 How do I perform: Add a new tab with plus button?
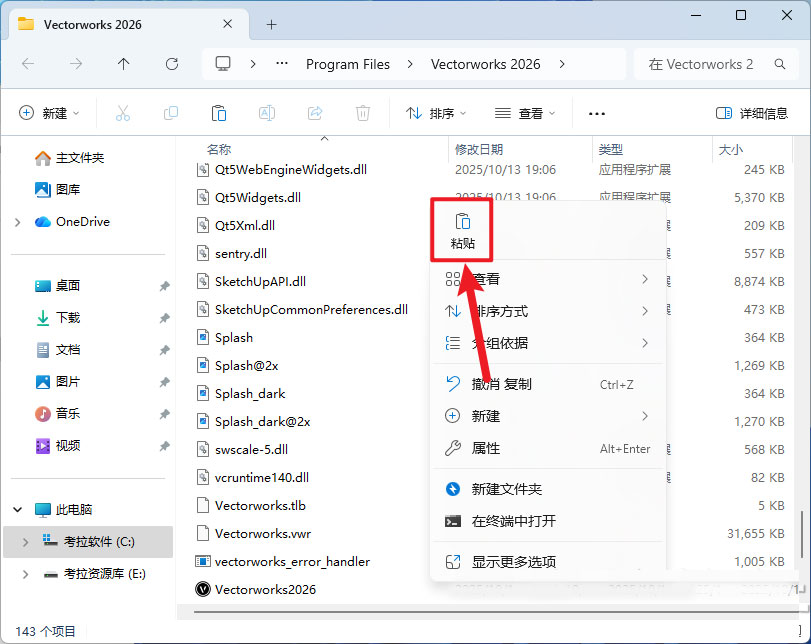click(272, 24)
